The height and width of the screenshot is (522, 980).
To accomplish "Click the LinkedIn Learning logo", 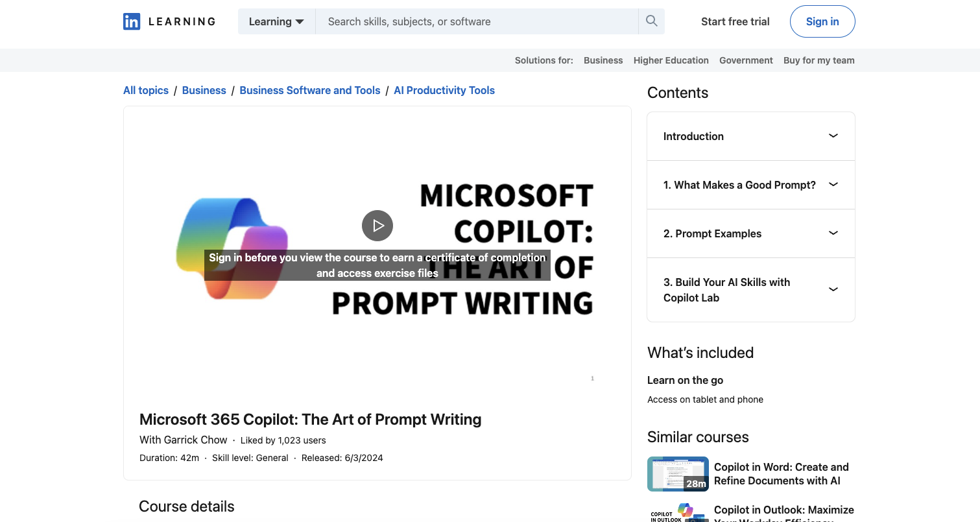I will pyautogui.click(x=168, y=21).
